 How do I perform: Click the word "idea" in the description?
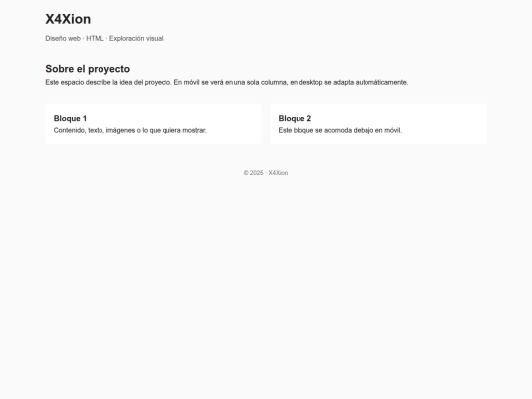pos(126,82)
